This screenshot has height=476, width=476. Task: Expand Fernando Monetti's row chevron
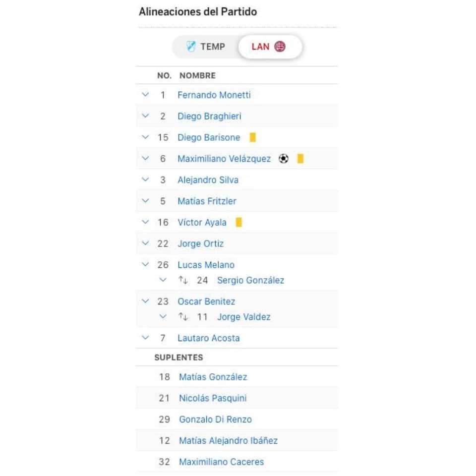pyautogui.click(x=145, y=94)
